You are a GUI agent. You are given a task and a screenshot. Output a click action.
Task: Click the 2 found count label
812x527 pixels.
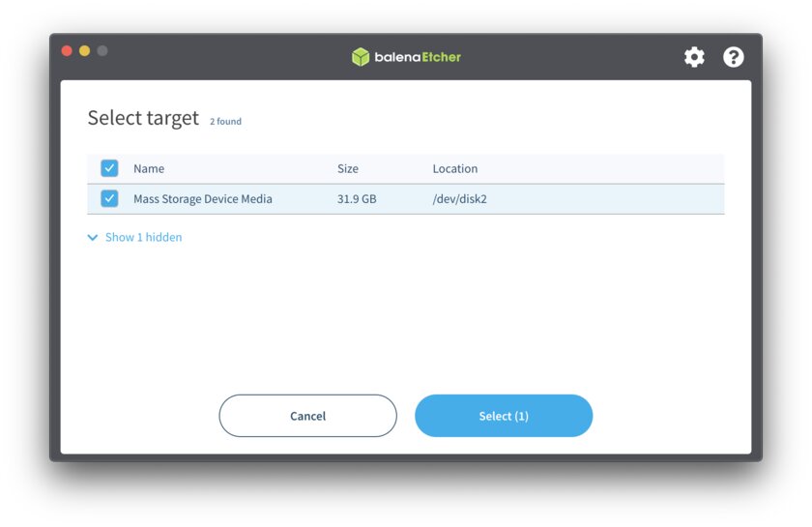click(225, 121)
